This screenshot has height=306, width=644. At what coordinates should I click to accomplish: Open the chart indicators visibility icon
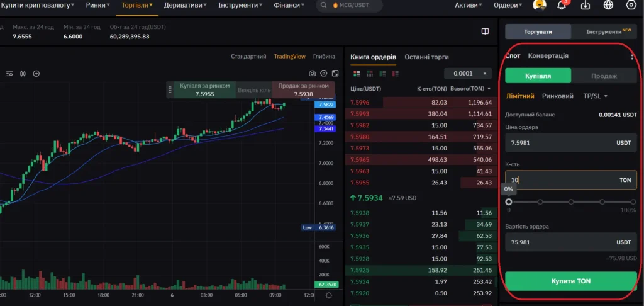(x=9, y=74)
